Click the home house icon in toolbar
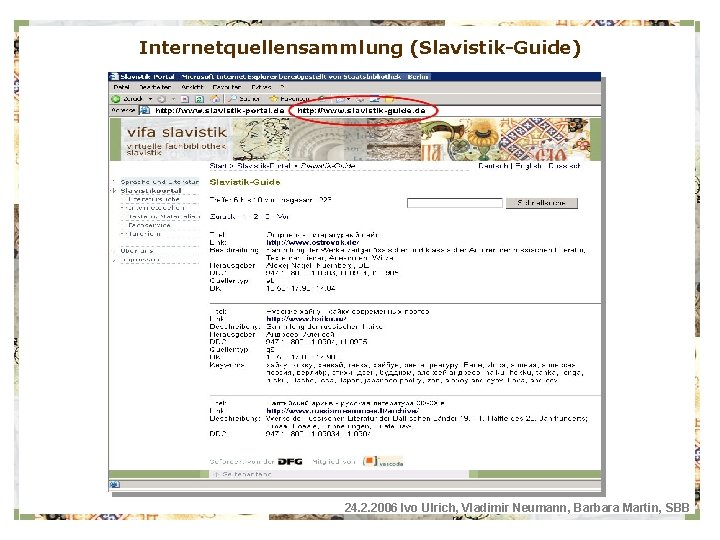This screenshot has height=540, width=720. (215, 99)
